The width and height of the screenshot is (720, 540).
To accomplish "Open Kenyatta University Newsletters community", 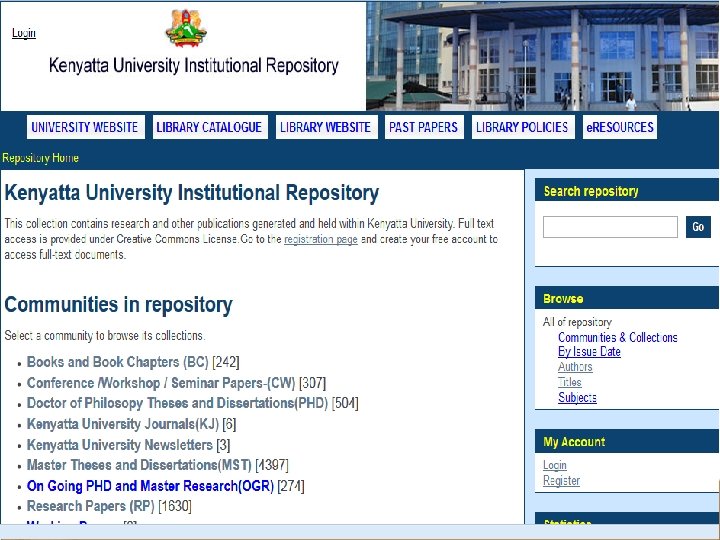I will pyautogui.click(x=119, y=444).
